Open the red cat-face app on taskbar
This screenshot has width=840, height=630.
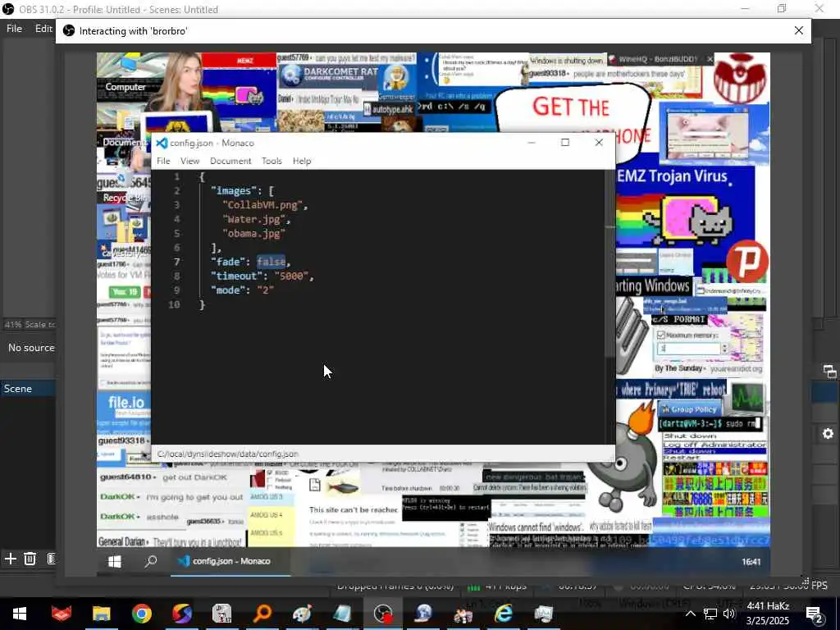pyautogui.click(x=61, y=614)
